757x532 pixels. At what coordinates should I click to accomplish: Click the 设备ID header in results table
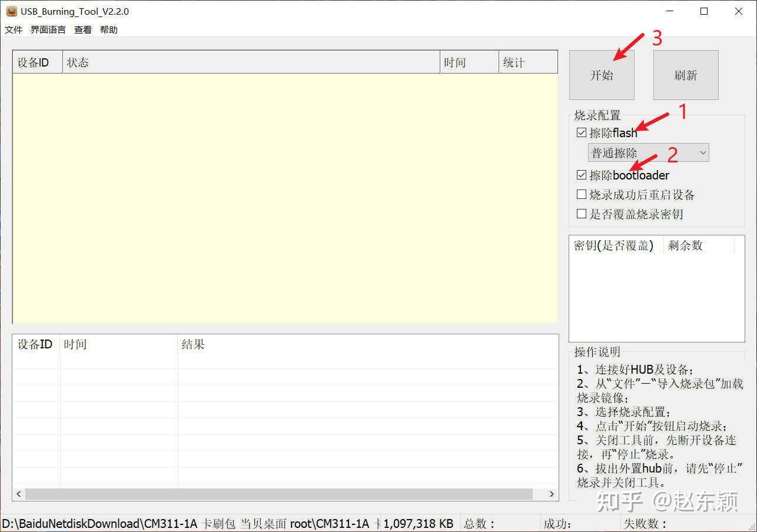pos(36,344)
